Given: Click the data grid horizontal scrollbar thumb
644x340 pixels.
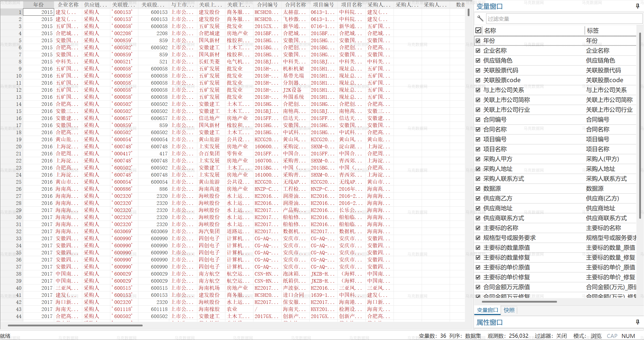Looking at the screenshot, I should tap(75, 325).
